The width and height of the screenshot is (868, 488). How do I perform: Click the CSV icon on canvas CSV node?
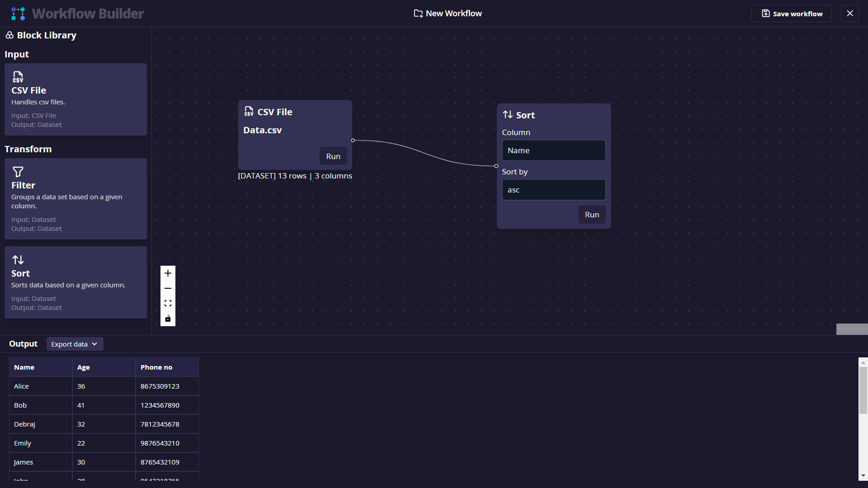249,112
